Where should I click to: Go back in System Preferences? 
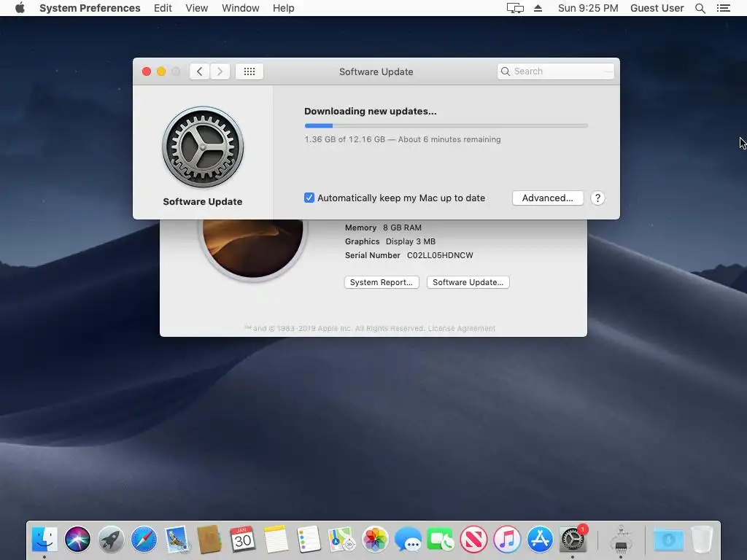click(200, 71)
